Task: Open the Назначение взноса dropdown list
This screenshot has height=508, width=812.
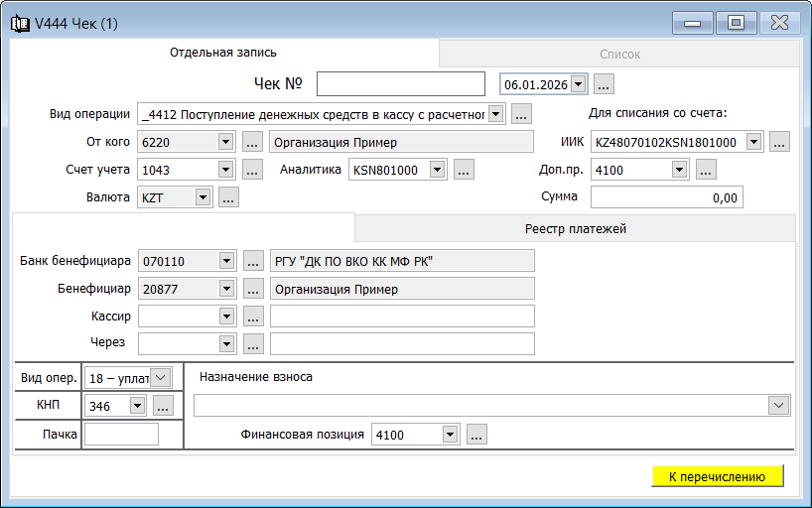Action: [779, 405]
